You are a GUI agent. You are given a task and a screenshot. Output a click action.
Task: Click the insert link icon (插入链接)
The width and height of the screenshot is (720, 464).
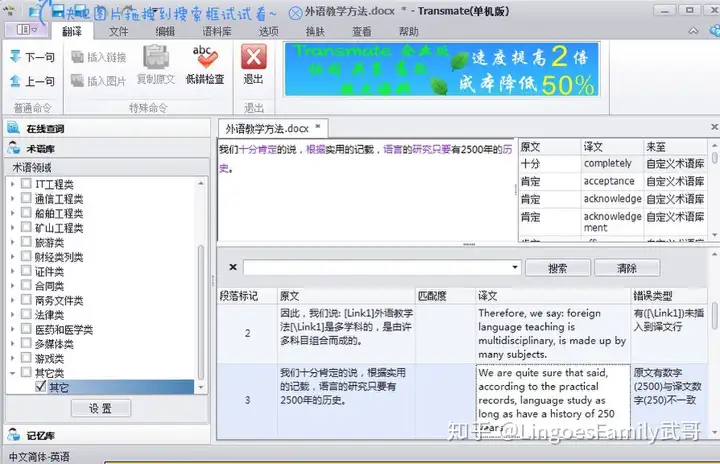(x=78, y=57)
